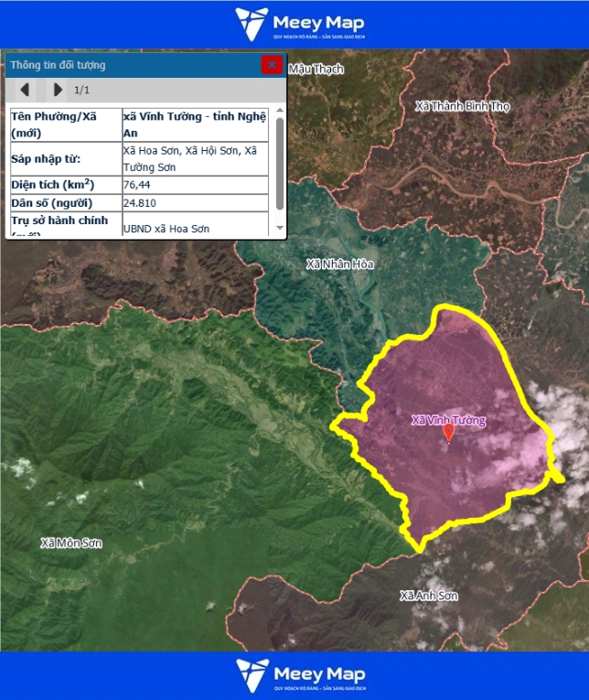Click the Mậu Thạch label on the map

point(316,69)
